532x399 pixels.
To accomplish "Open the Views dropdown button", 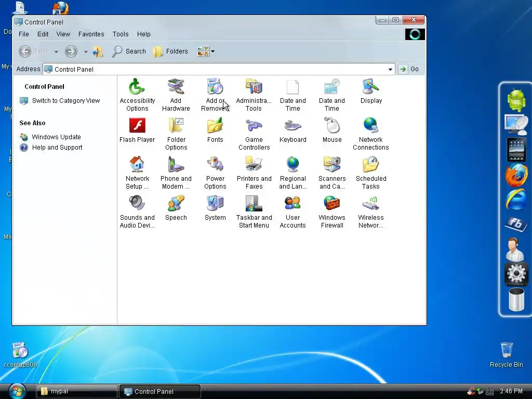I will [x=206, y=51].
